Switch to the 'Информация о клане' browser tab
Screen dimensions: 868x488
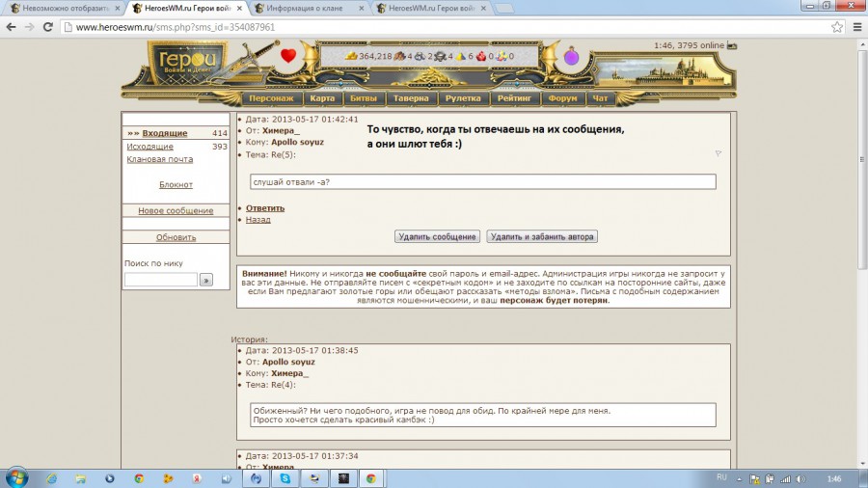coord(309,9)
